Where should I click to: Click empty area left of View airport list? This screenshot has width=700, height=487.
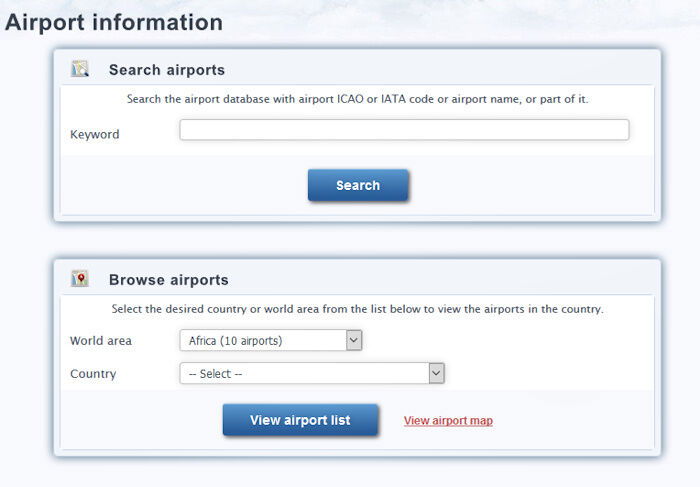click(140, 421)
